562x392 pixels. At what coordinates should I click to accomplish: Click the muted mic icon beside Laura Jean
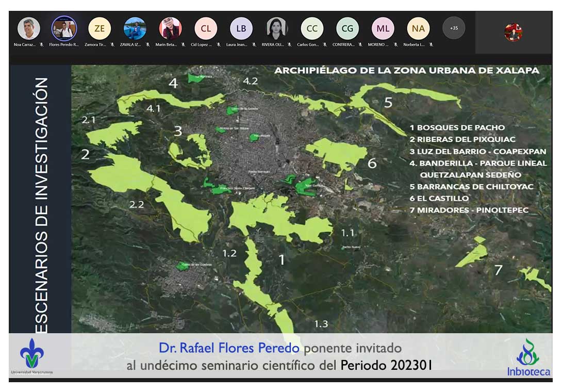click(254, 45)
